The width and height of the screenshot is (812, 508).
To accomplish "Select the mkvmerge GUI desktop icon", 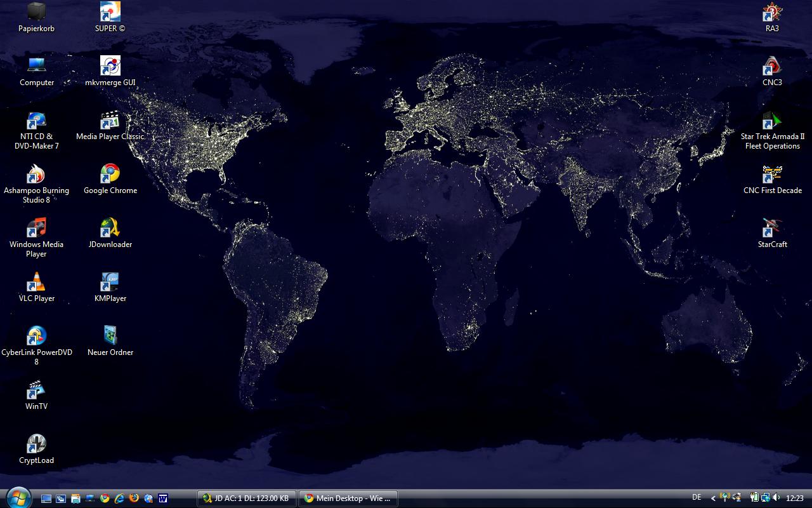I will [x=110, y=66].
